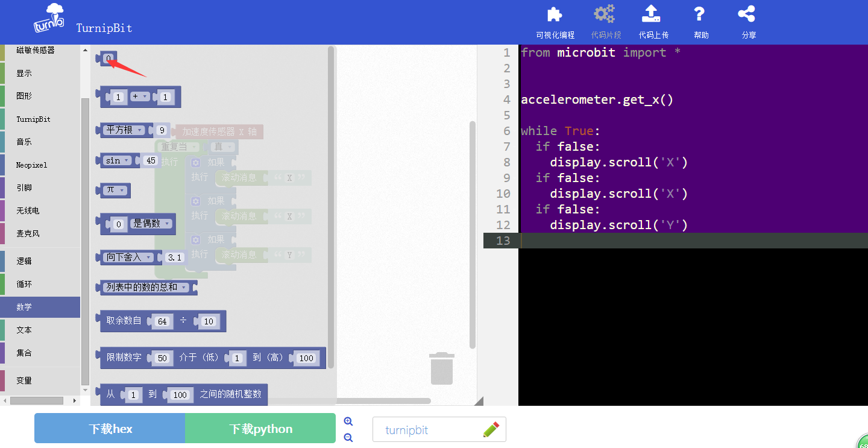The width and height of the screenshot is (868, 448).
Task: Open the 是偶数 property dropdown
Action: pyautogui.click(x=151, y=224)
